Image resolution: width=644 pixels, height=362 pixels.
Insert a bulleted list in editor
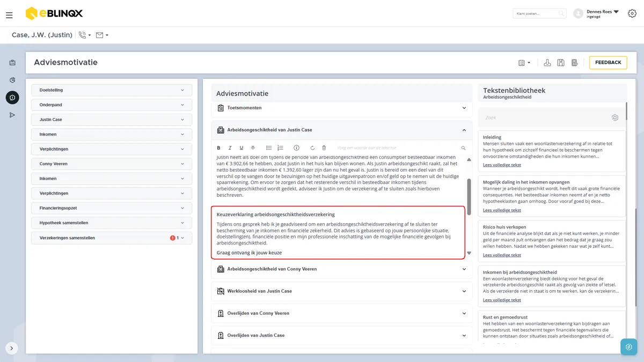click(269, 148)
